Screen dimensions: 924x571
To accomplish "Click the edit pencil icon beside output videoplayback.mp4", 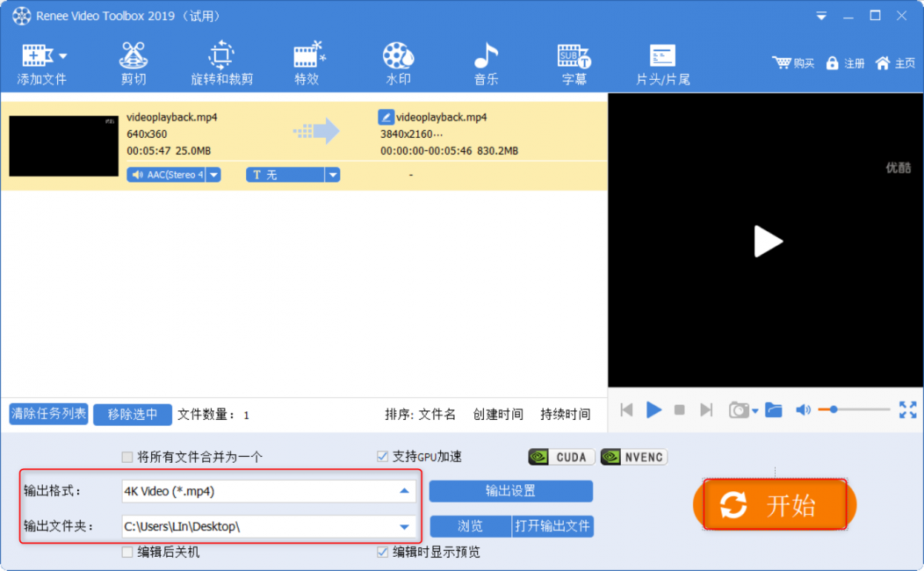I will [x=386, y=117].
